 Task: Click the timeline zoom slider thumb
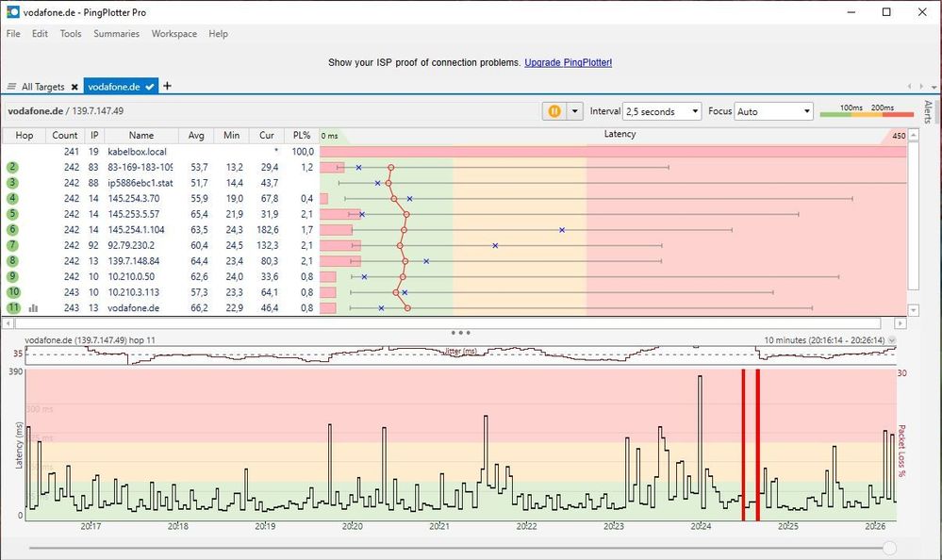[890, 548]
